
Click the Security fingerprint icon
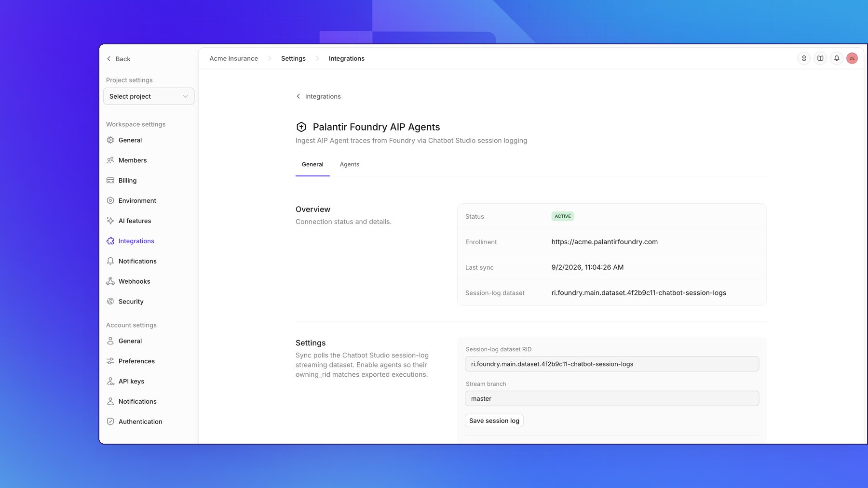pyautogui.click(x=110, y=302)
